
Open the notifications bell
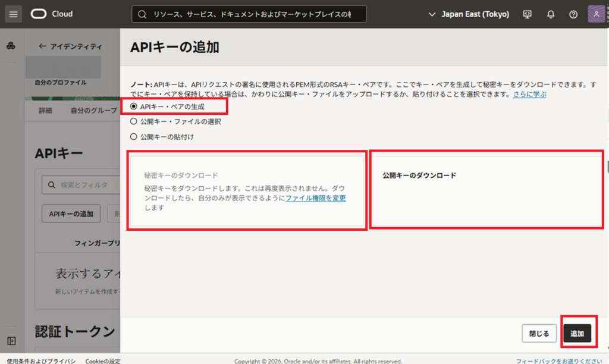(x=551, y=14)
